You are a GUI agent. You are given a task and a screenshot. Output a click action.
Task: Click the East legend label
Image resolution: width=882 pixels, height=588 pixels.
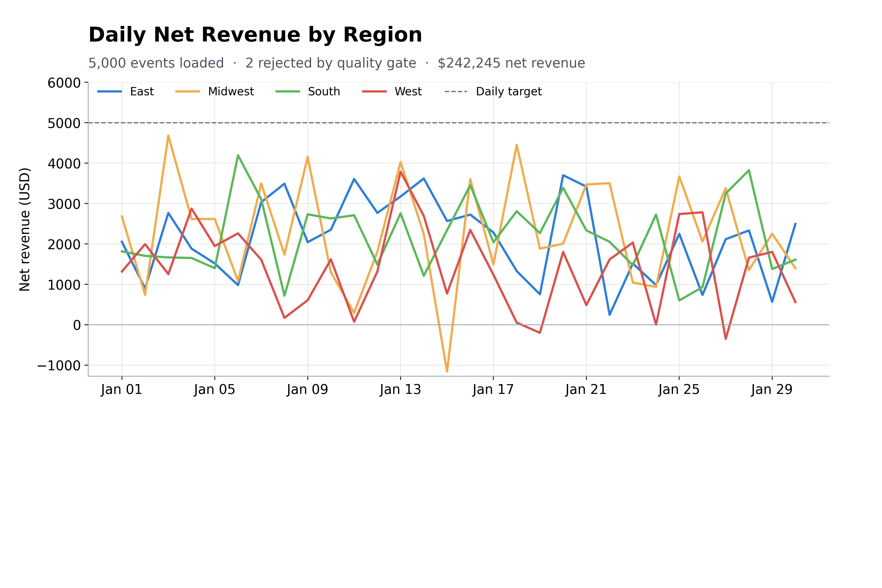[142, 91]
